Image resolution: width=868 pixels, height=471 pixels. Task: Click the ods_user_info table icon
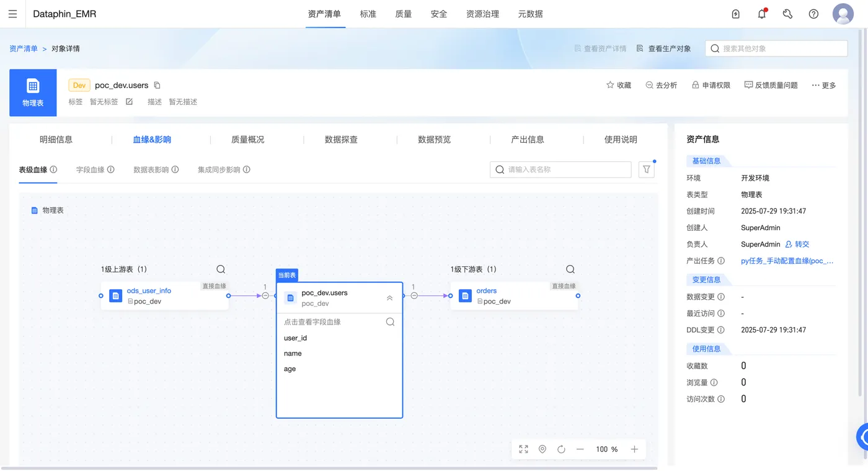[115, 296]
